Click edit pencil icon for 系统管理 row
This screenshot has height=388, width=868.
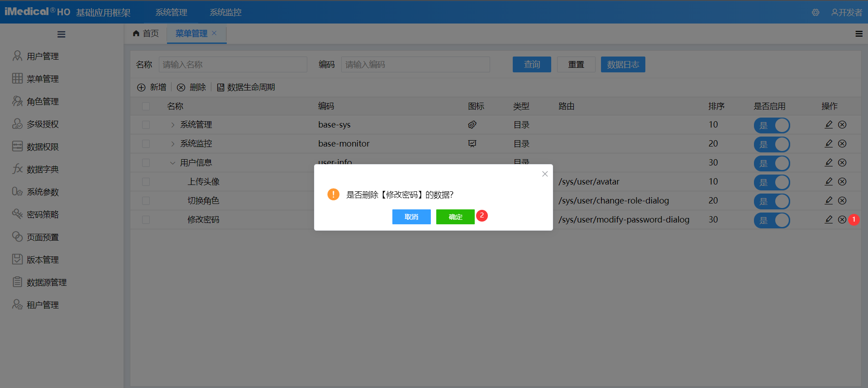(829, 124)
